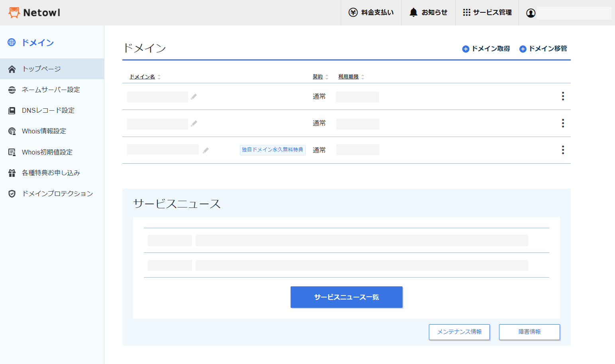
Task: Click the sort arrows beside 契約
Action: pos(327,77)
